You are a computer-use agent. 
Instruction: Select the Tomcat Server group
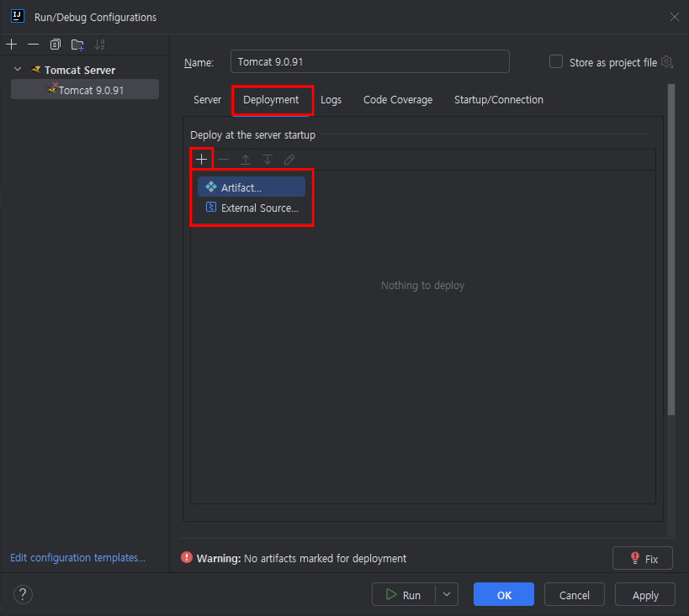(x=80, y=70)
